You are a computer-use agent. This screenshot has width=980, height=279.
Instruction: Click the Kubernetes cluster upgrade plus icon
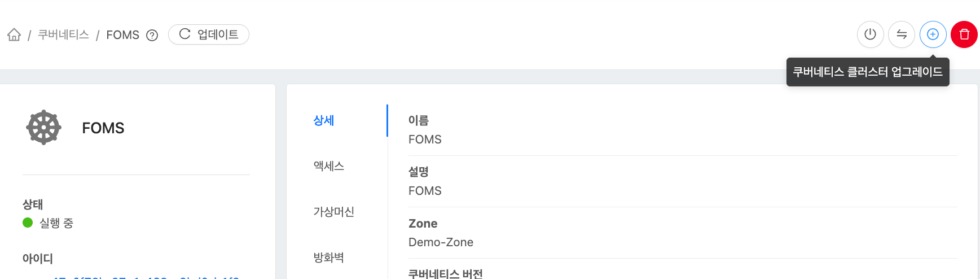(x=933, y=34)
